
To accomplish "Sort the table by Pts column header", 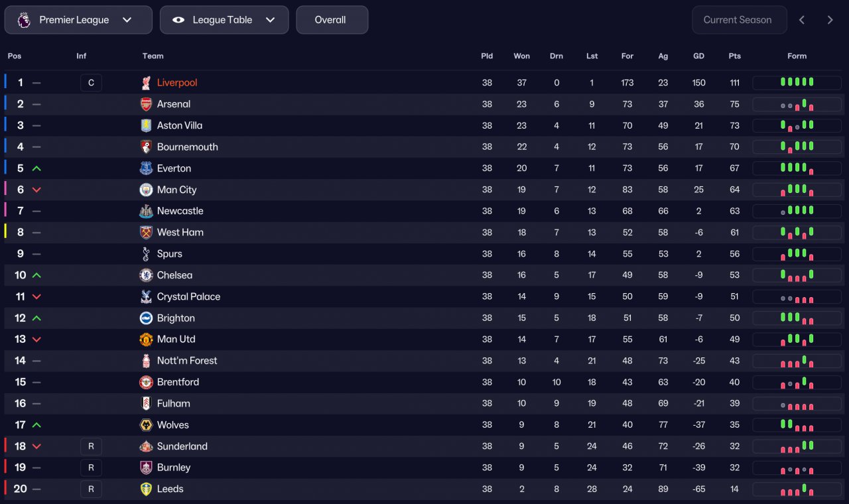I will coord(734,56).
